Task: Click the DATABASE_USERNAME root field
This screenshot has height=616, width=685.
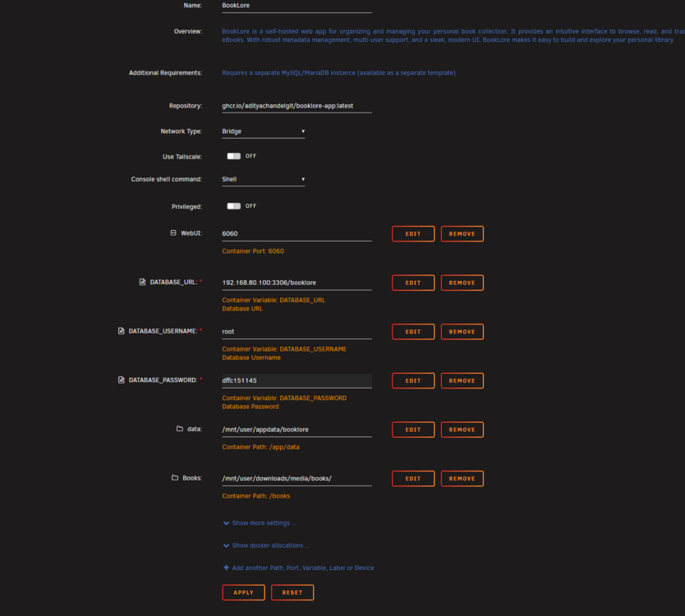Action: 297,331
